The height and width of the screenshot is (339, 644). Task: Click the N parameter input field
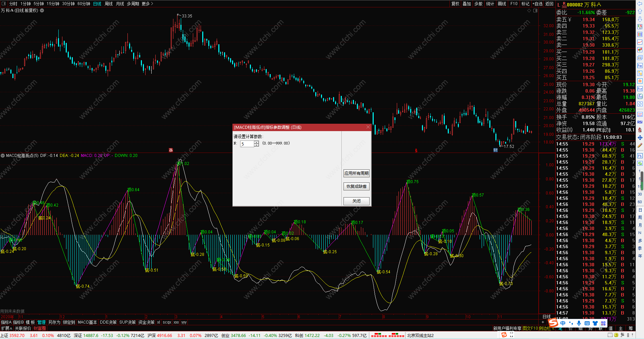pyautogui.click(x=247, y=144)
